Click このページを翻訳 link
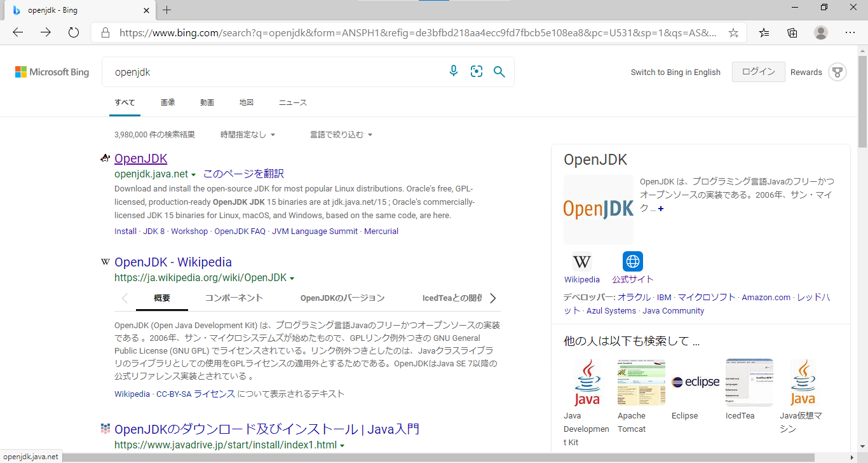The height and width of the screenshot is (463, 868). 243,174
